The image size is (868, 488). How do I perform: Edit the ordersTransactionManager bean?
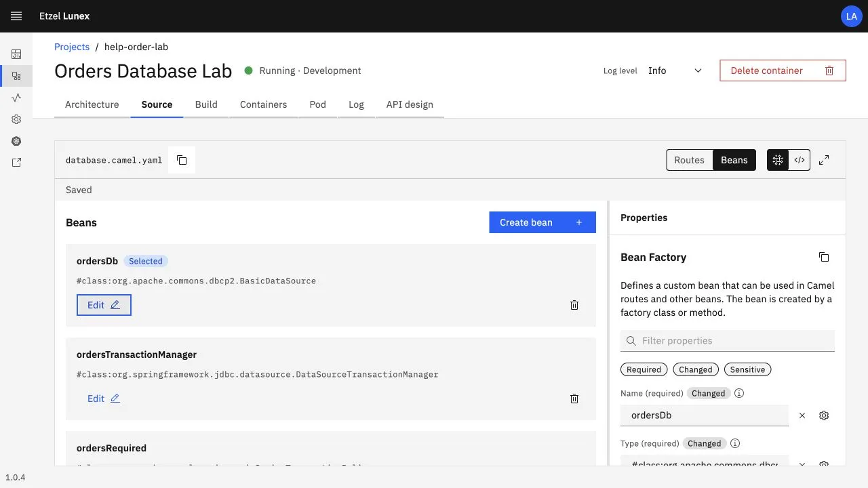104,399
